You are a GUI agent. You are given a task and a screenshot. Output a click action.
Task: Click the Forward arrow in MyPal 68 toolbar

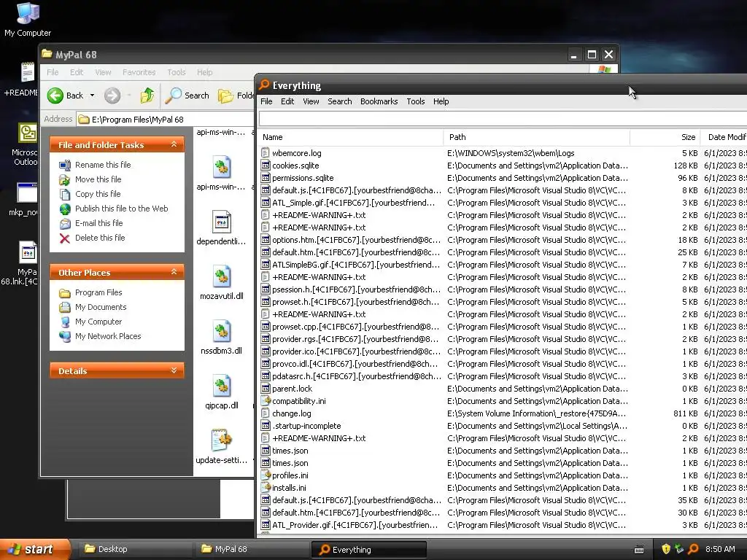pos(112,96)
